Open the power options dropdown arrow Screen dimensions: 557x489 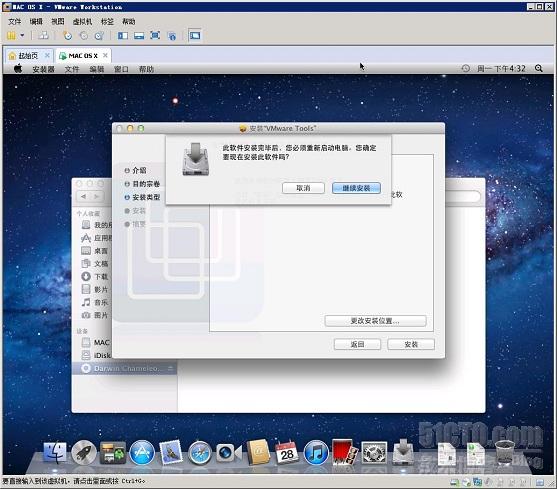(22, 36)
